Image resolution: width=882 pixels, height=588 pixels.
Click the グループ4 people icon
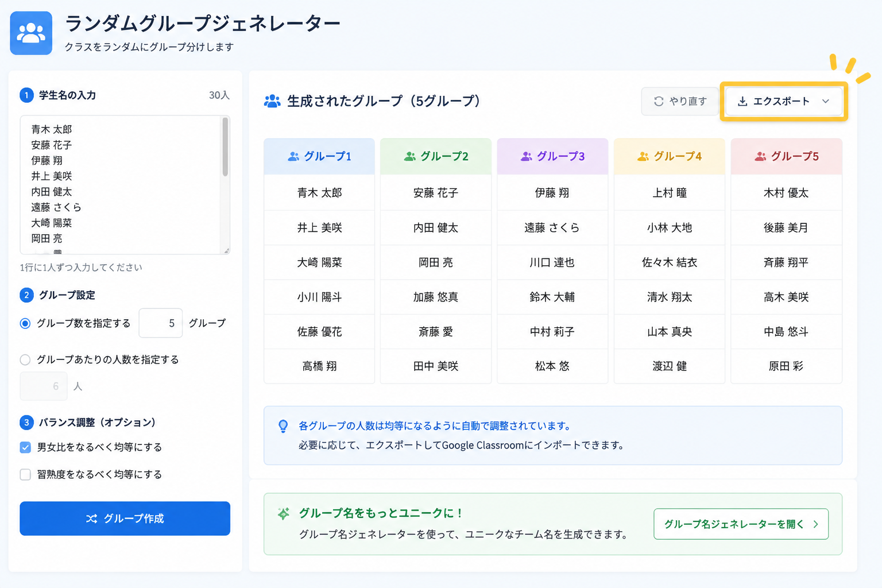coord(643,156)
